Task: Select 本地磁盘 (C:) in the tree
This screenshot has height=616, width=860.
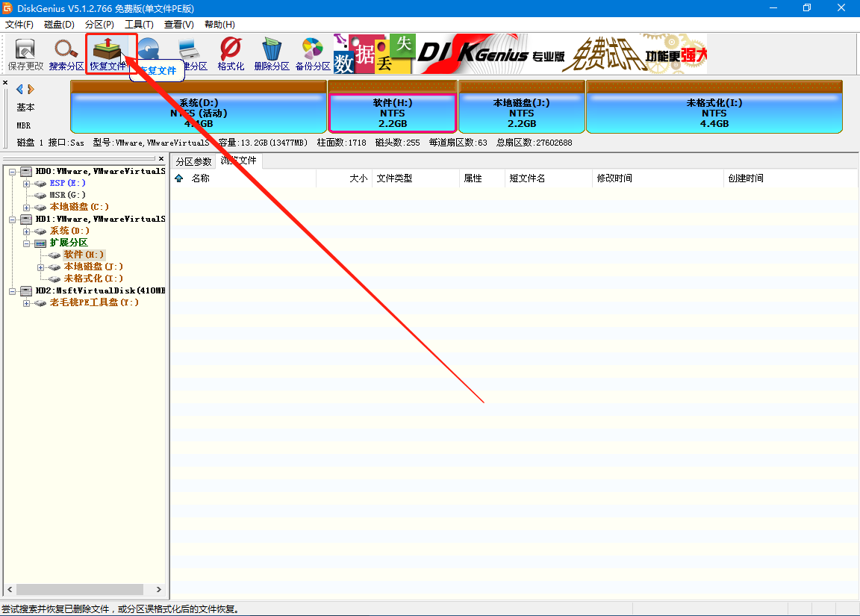Action: tap(79, 207)
